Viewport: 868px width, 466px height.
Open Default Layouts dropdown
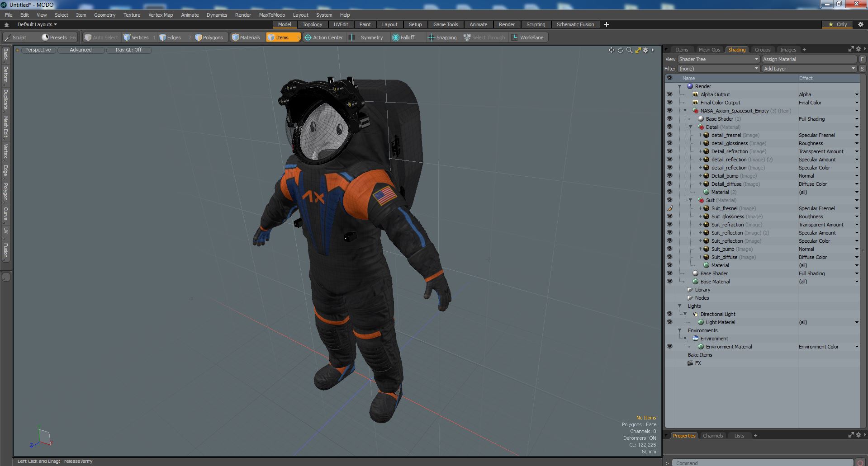37,24
